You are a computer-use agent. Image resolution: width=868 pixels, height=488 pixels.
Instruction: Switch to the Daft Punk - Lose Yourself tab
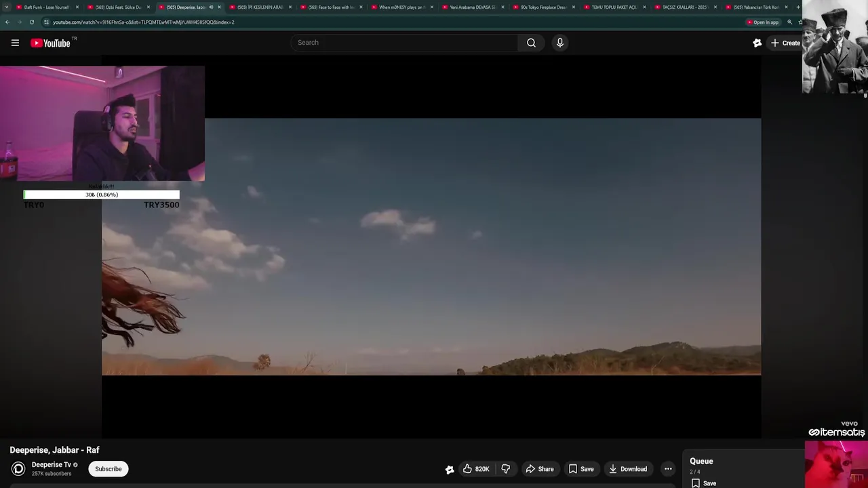pos(47,7)
